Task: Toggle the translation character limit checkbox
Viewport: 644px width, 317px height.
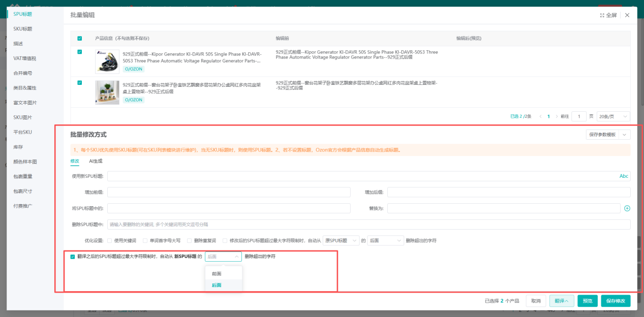Action: click(73, 257)
